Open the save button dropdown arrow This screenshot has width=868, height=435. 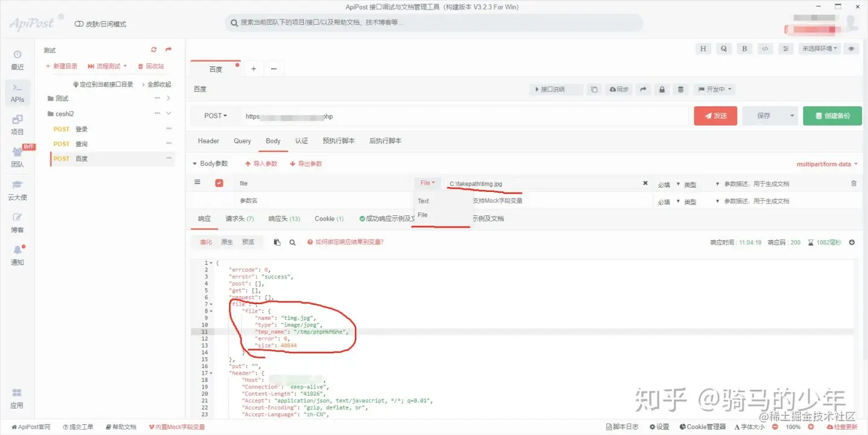point(791,116)
